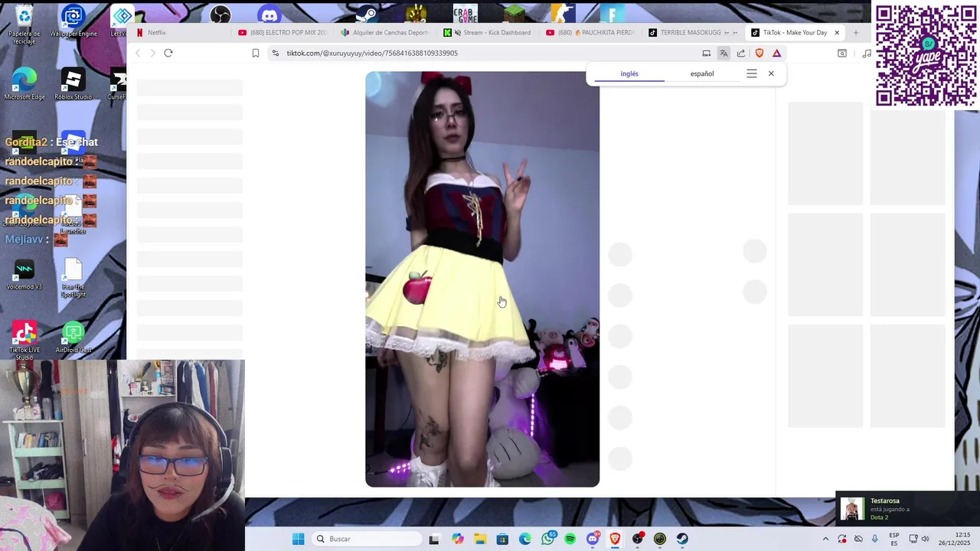The image size is (980, 551).
Task: Open TikTok LIVE Studio desktop shortcut
Action: point(24,341)
